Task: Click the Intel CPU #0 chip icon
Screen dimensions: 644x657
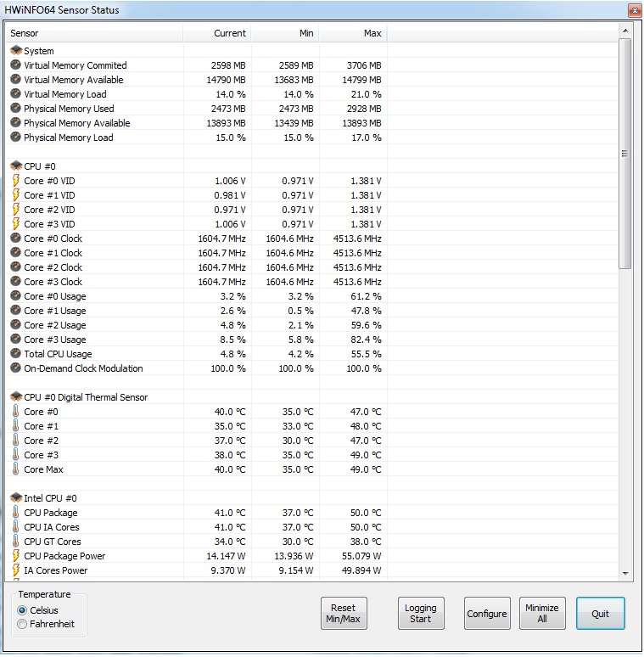Action: pyautogui.click(x=16, y=498)
